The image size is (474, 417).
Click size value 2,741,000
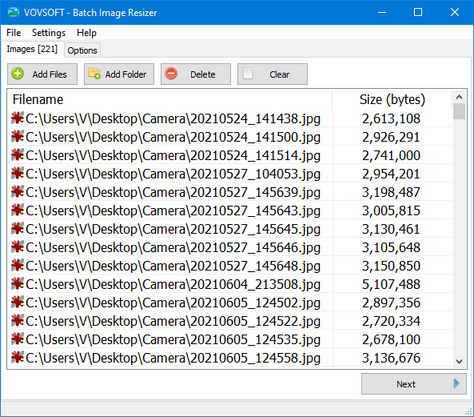tap(391, 155)
